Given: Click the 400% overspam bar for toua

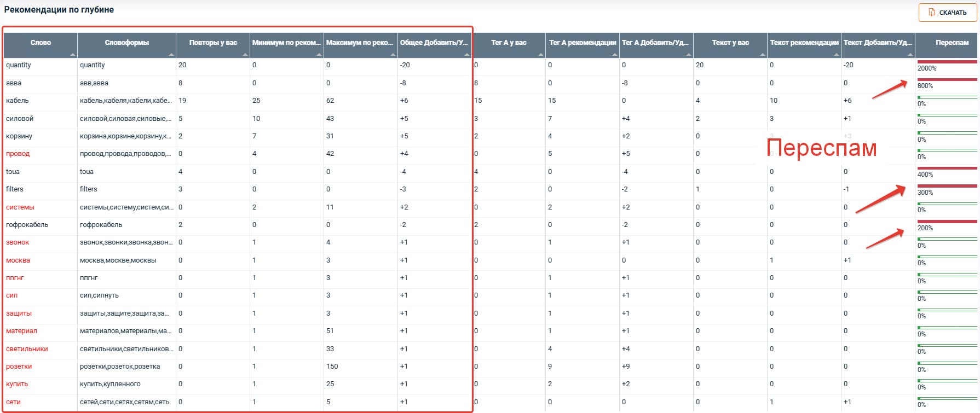Looking at the screenshot, I should click(x=947, y=168).
